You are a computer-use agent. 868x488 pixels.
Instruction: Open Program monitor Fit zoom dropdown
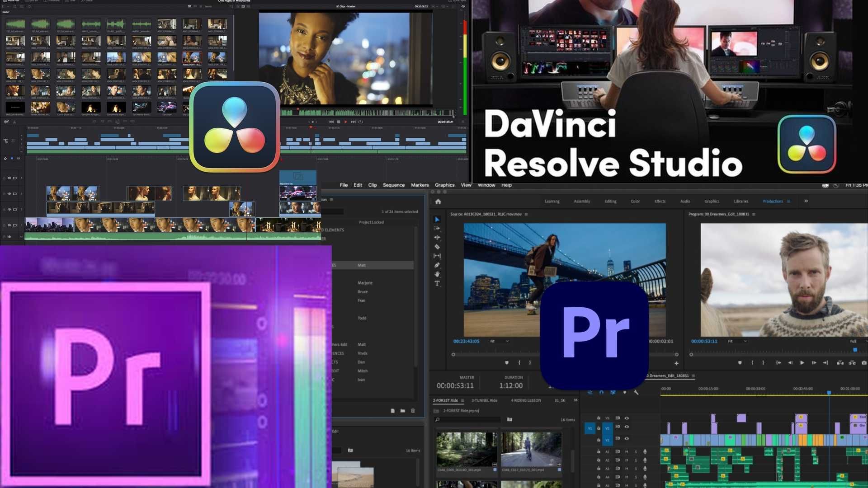click(737, 341)
